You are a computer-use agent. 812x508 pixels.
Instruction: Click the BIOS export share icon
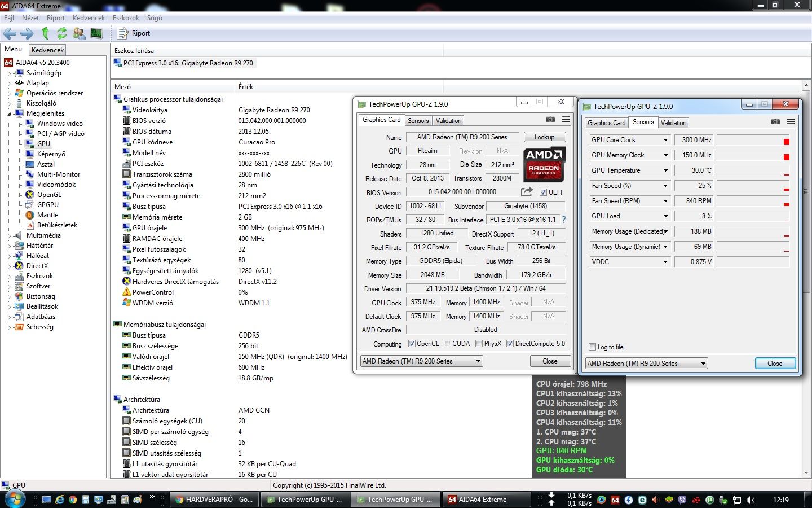[x=527, y=192]
